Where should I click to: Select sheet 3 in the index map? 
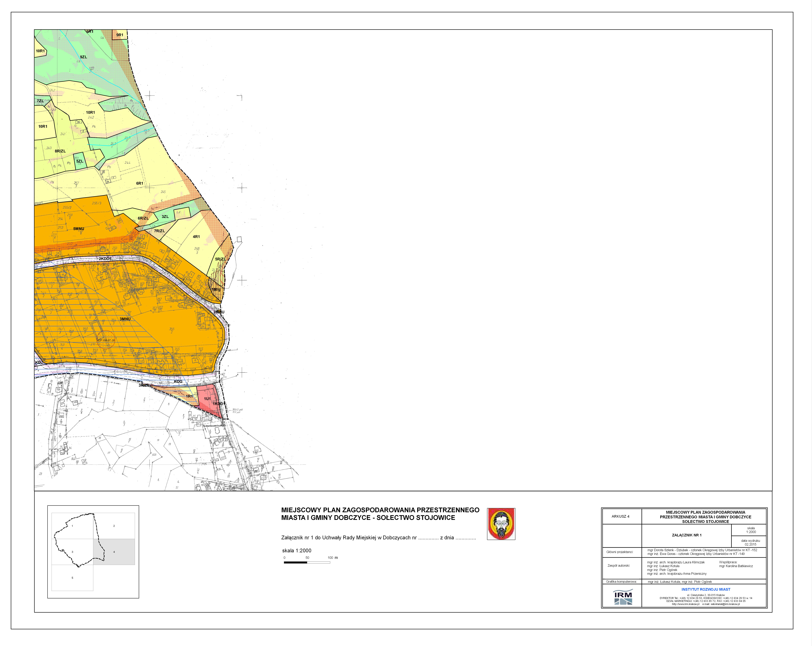tap(72, 552)
